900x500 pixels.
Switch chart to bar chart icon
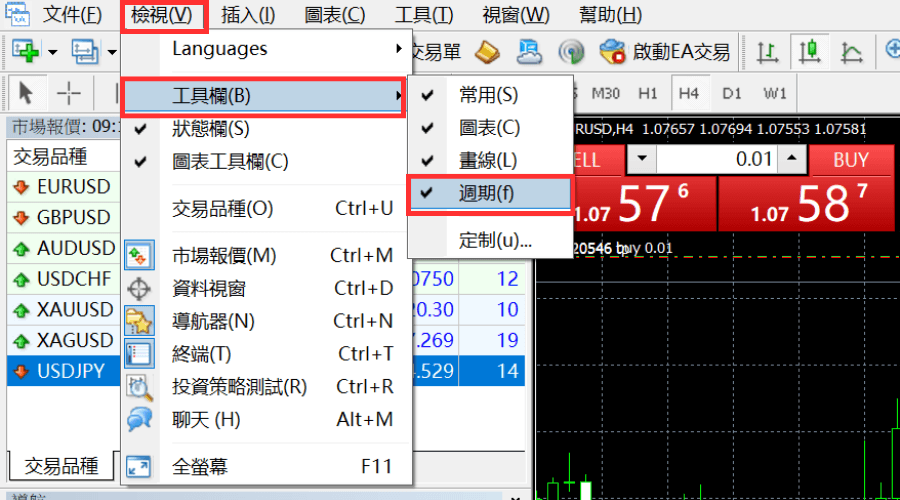(x=767, y=52)
